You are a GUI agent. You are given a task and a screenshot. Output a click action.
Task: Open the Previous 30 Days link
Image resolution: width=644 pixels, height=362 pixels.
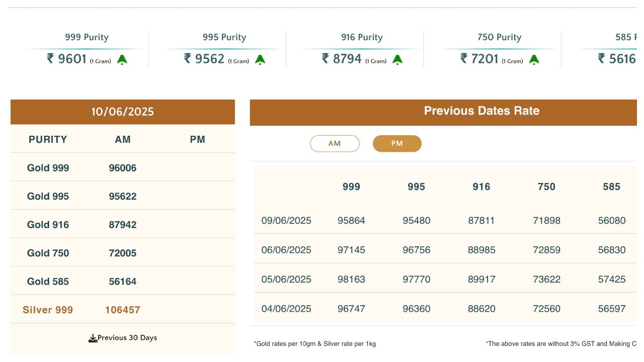[127, 338]
